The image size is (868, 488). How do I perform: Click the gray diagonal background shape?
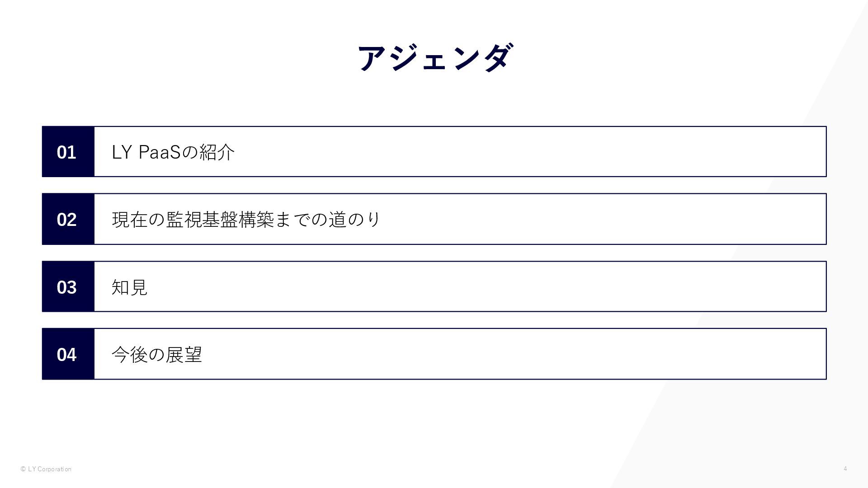coord(769,429)
